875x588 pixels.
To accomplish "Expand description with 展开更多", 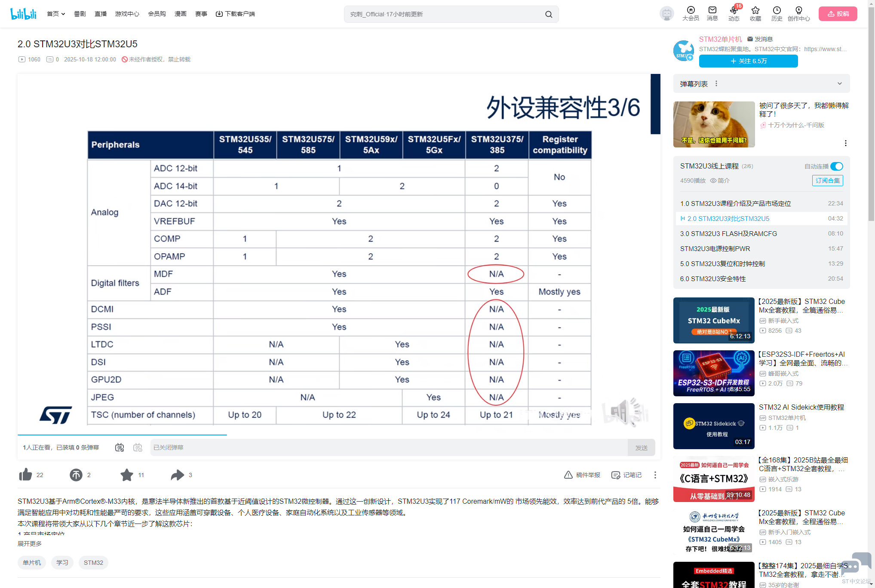I will 30,543.
